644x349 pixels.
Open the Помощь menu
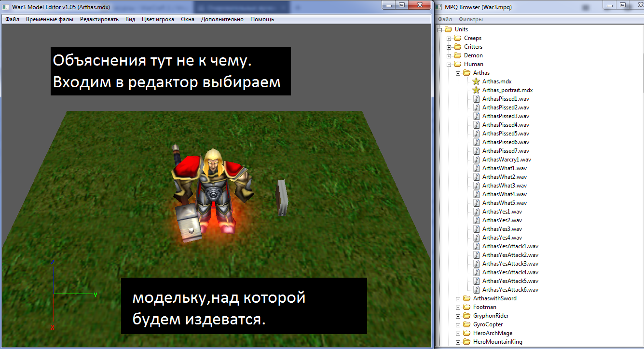pos(262,19)
